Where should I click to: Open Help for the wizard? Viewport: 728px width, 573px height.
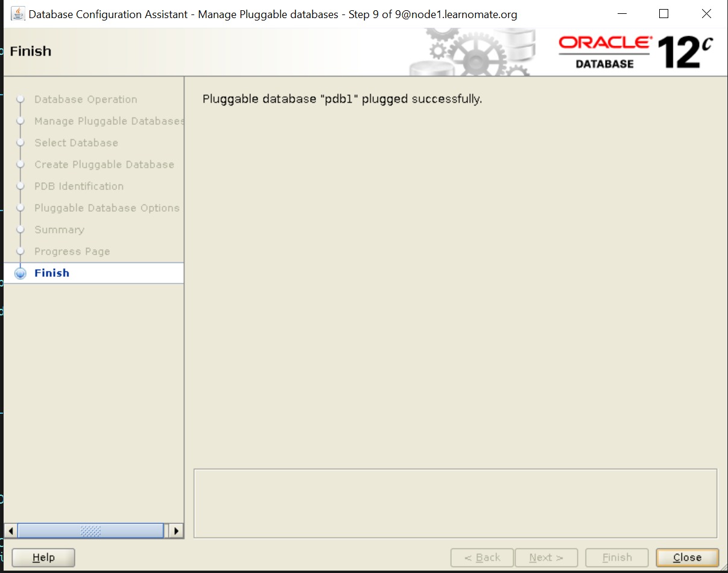pos(43,558)
